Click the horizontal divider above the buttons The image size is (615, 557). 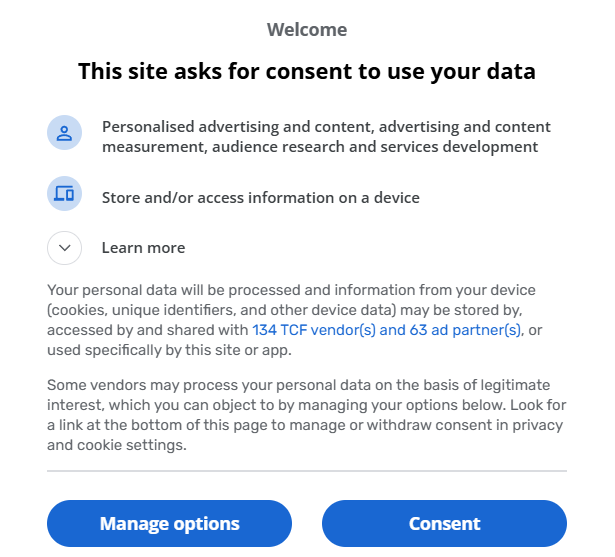307,471
